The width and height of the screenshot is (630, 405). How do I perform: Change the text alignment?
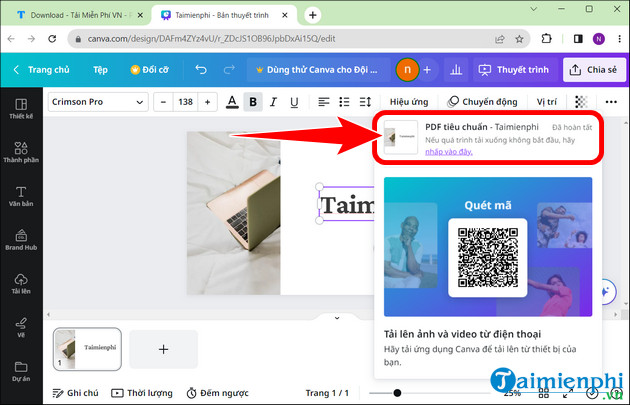click(323, 102)
